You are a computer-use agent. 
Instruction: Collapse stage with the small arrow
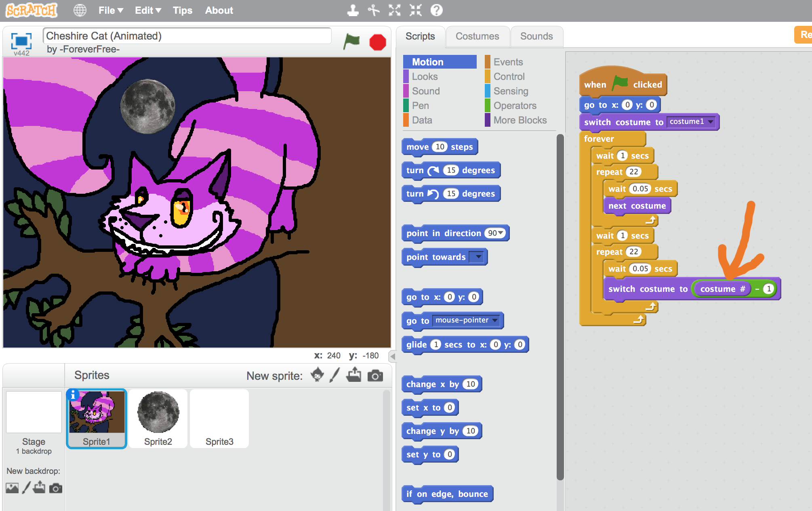coord(392,356)
